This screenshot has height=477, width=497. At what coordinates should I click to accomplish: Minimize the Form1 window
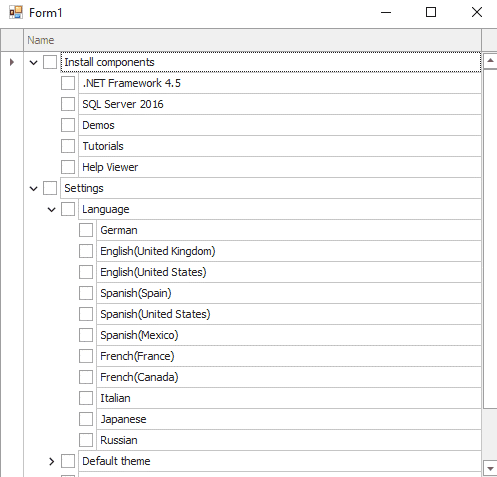pyautogui.click(x=386, y=13)
